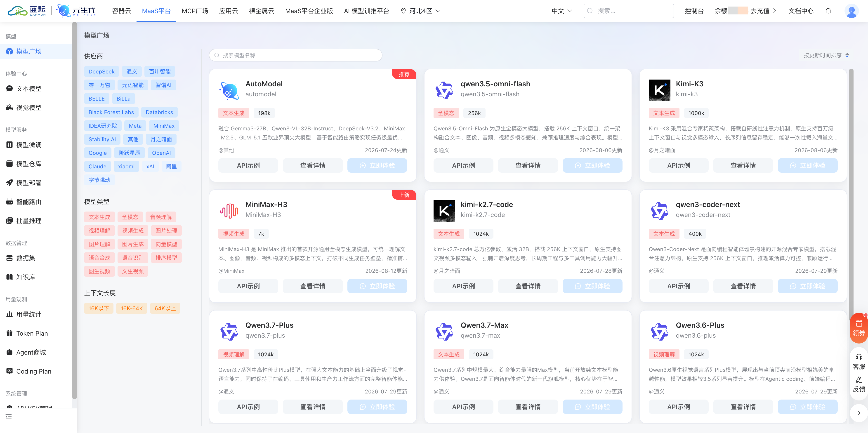The image size is (868, 433).
Task: Click 查看详情 on qwen3.5-omni-flash card
Action: [x=528, y=165]
